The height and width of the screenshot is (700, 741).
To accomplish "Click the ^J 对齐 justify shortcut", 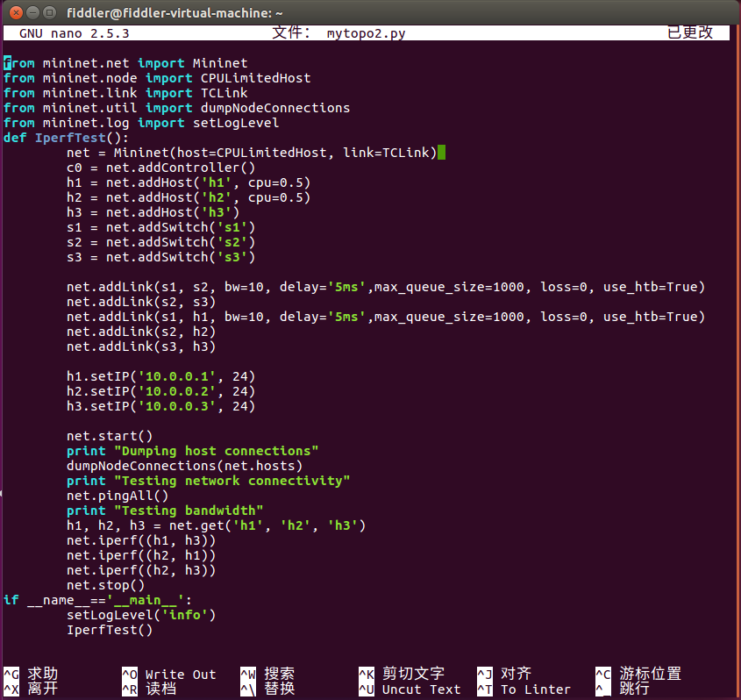I will tap(504, 674).
